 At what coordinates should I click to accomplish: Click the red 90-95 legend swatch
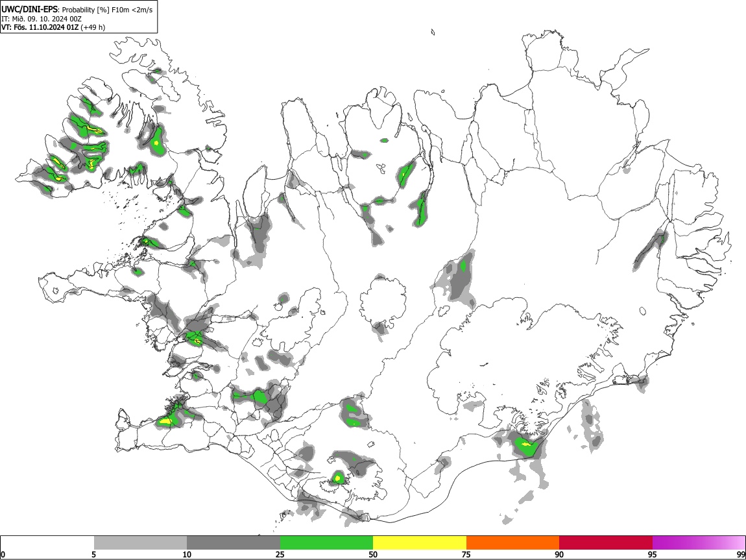[x=606, y=543]
